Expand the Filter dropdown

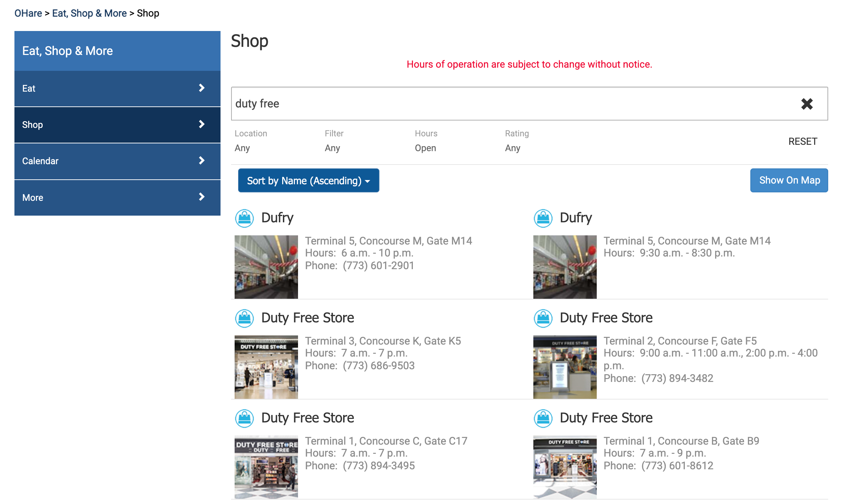[x=332, y=149]
